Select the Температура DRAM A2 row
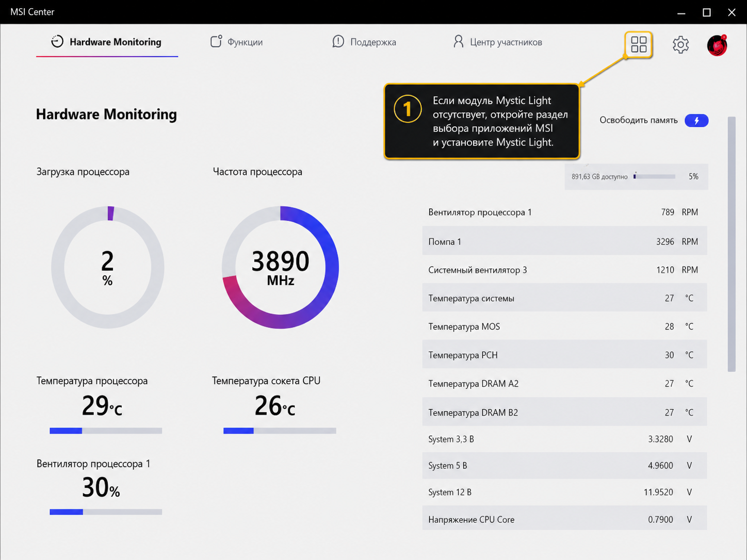 click(564, 384)
